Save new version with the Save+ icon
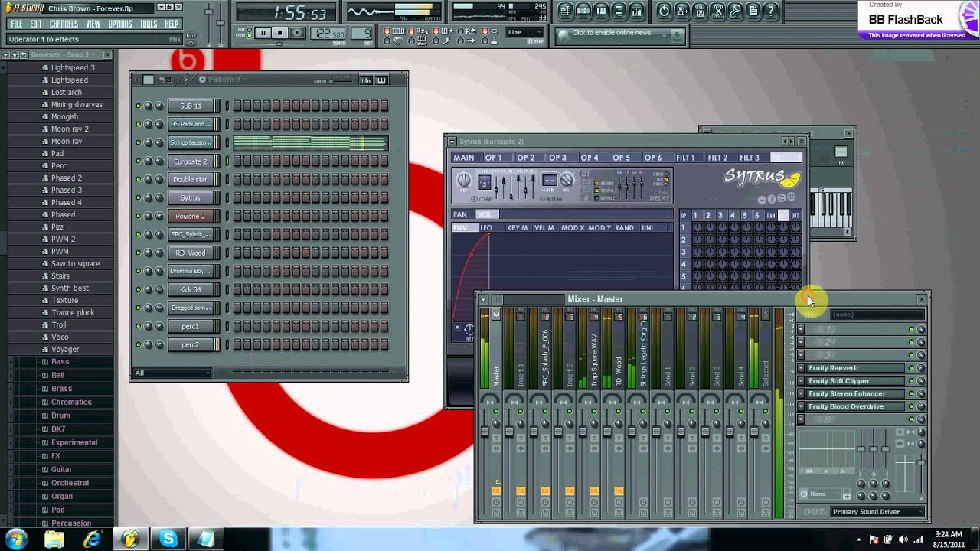 coord(682,11)
